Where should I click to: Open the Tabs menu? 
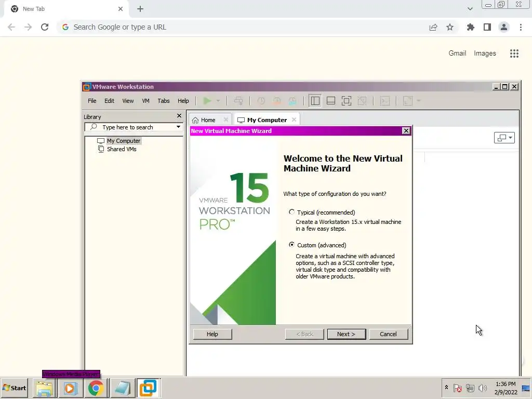tap(164, 101)
